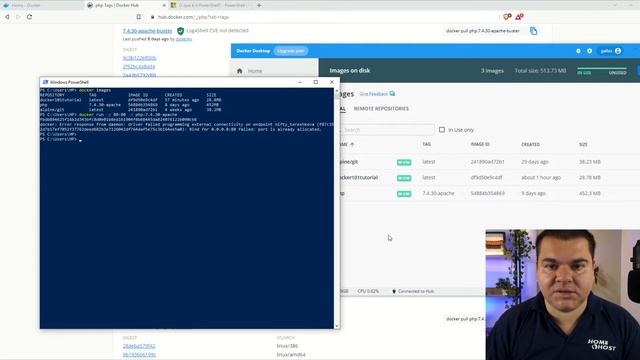The height and width of the screenshot is (360, 640).
Task: Click Upgrade plan in Docker Desktop
Action: (291, 51)
